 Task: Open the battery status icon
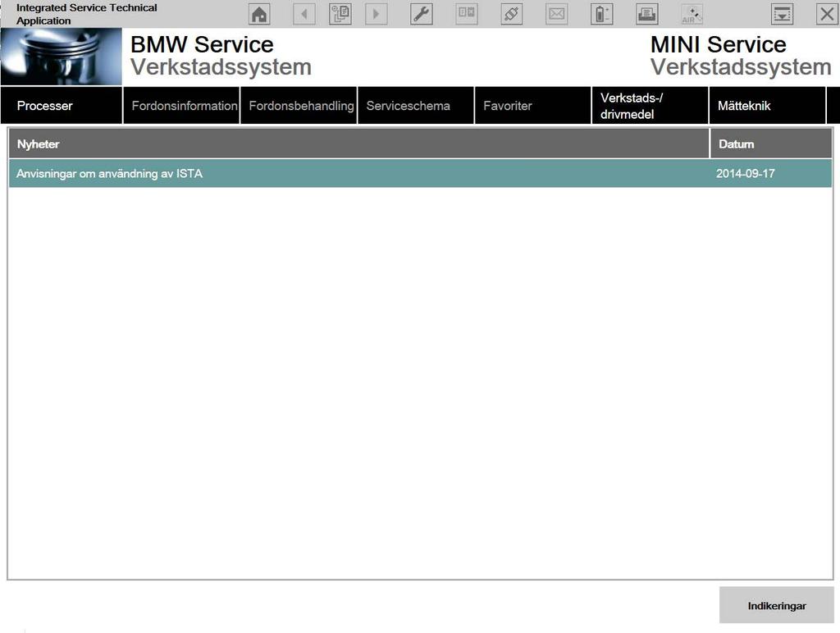click(601, 14)
